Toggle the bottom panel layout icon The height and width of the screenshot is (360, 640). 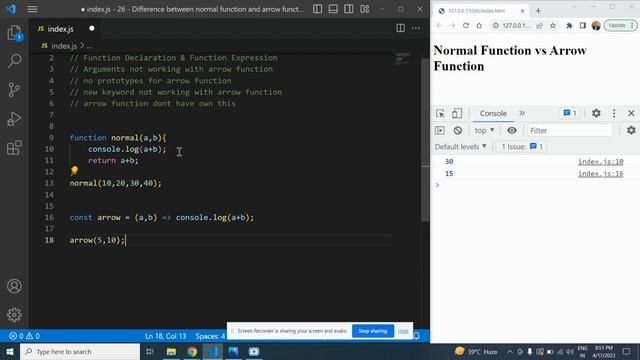(x=333, y=9)
